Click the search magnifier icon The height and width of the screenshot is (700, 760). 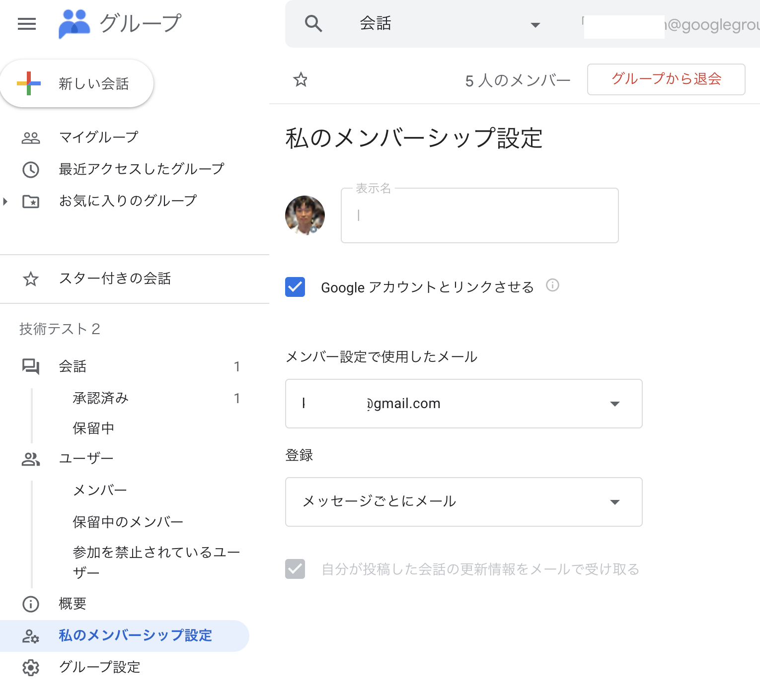coord(313,23)
